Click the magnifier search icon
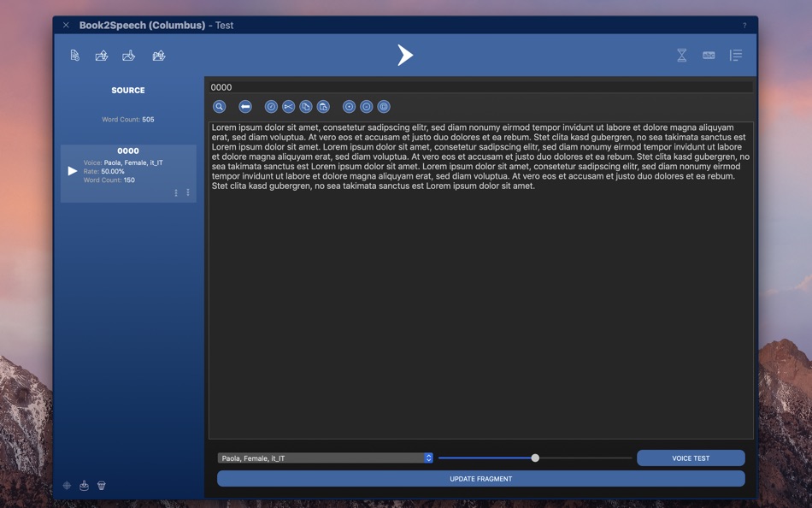This screenshot has height=508, width=812. [219, 107]
